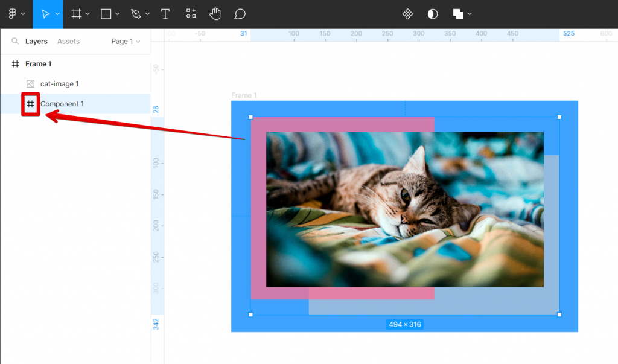Select the Rectangle tool
This screenshot has height=364, width=618.
107,13
